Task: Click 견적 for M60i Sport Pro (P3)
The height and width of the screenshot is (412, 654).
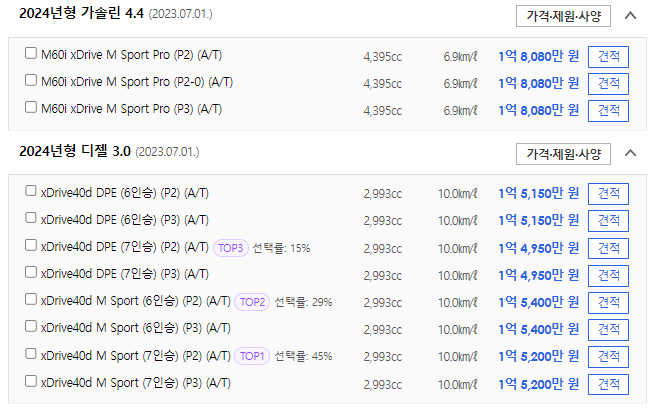Action: click(608, 111)
